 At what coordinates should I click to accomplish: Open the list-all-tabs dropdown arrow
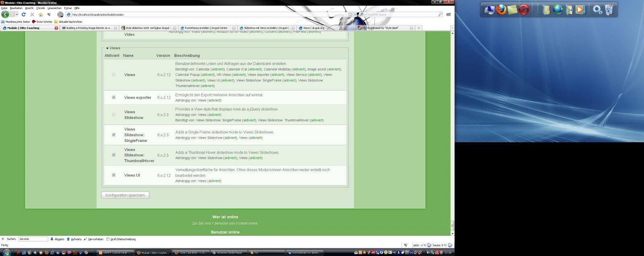pos(452,28)
